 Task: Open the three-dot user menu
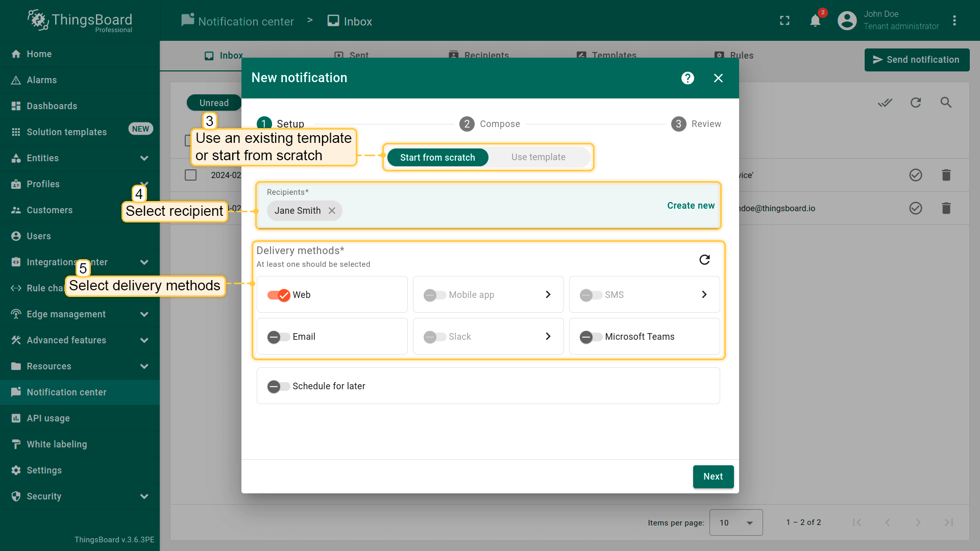(x=954, y=21)
